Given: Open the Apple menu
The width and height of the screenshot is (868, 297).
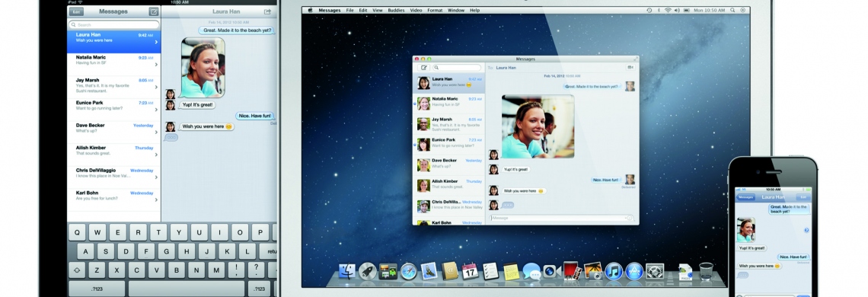Looking at the screenshot, I should click(x=310, y=10).
